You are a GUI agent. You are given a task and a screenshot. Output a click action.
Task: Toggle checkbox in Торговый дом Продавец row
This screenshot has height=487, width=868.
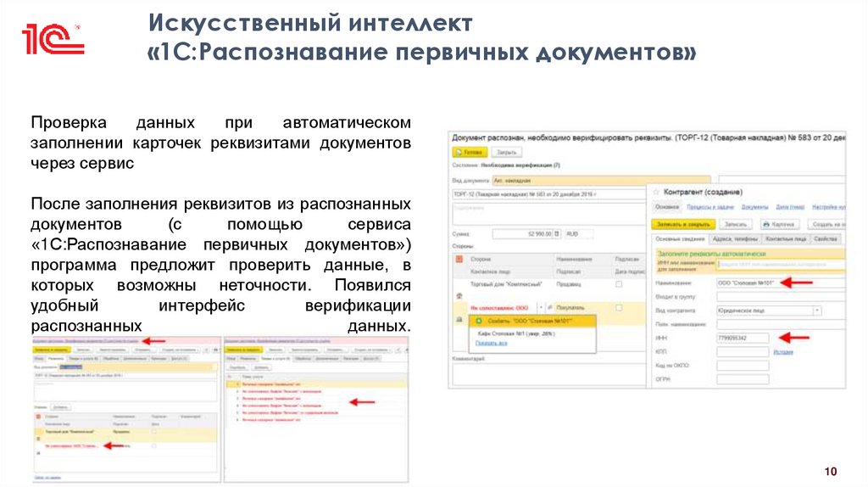(619, 284)
